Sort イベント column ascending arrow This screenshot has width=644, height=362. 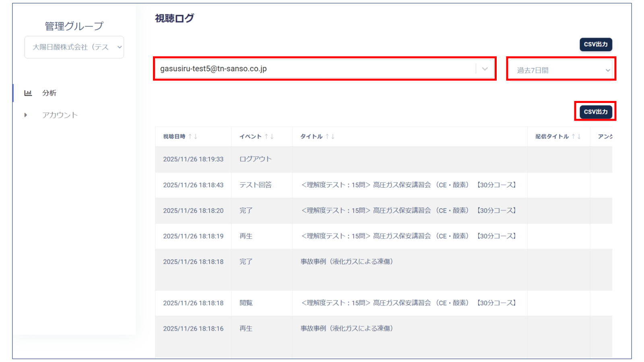[x=266, y=136]
